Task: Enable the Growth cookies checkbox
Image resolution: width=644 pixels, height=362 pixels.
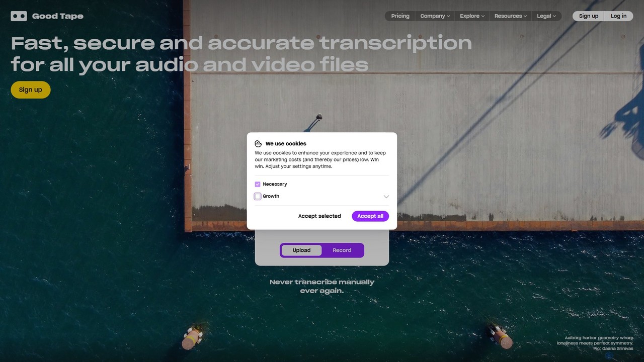Action: 258,197
